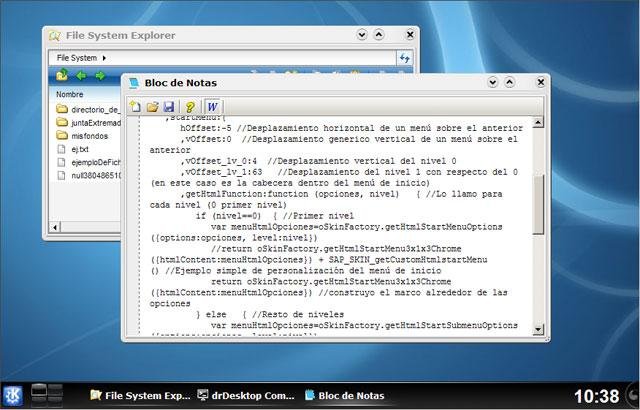Place cursor on the if (nivel==0) line
The width and height of the screenshot is (640, 410).
tap(275, 216)
